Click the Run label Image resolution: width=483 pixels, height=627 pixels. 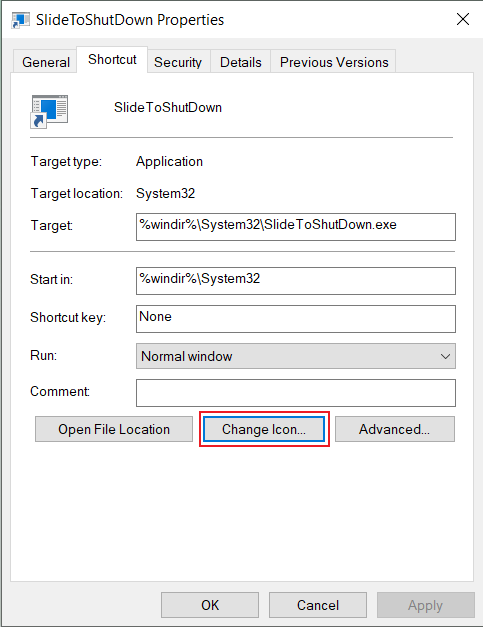(x=44, y=355)
